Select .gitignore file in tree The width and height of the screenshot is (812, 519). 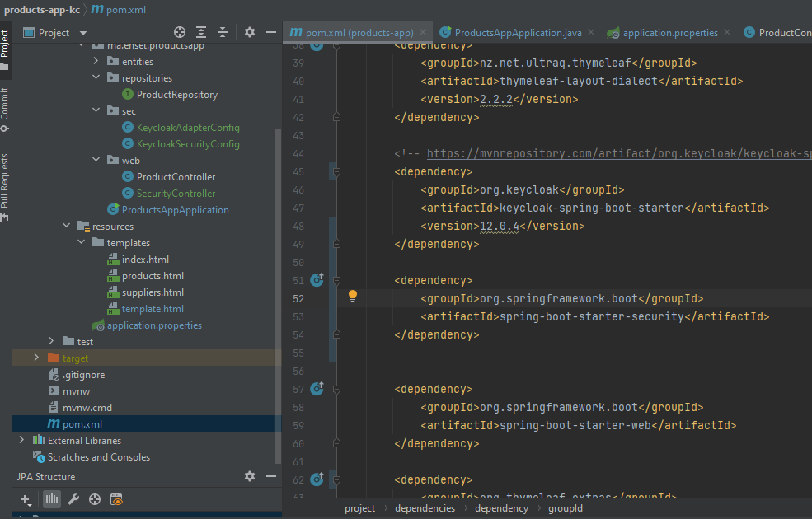click(x=83, y=375)
